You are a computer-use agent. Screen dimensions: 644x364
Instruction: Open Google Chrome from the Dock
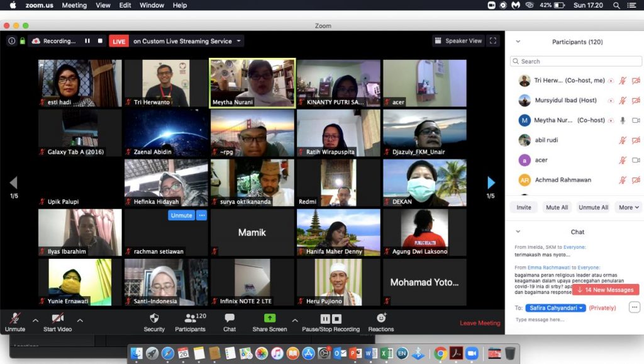(x=440, y=353)
